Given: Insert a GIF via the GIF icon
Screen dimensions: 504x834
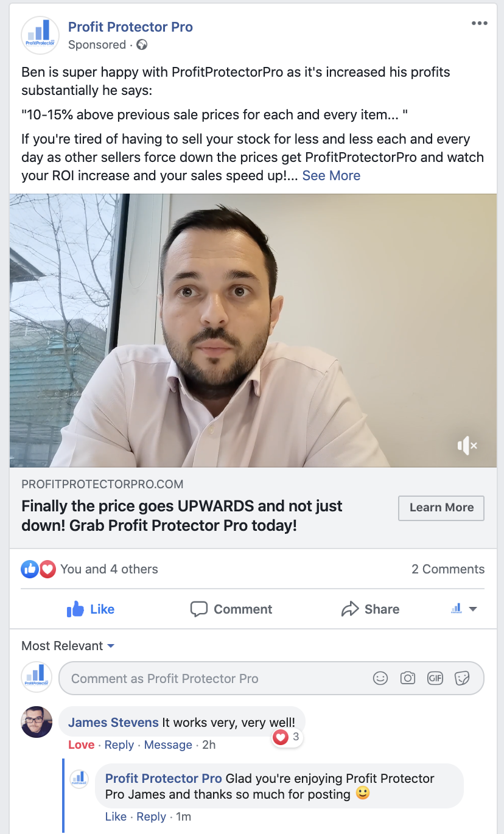Looking at the screenshot, I should tap(435, 678).
